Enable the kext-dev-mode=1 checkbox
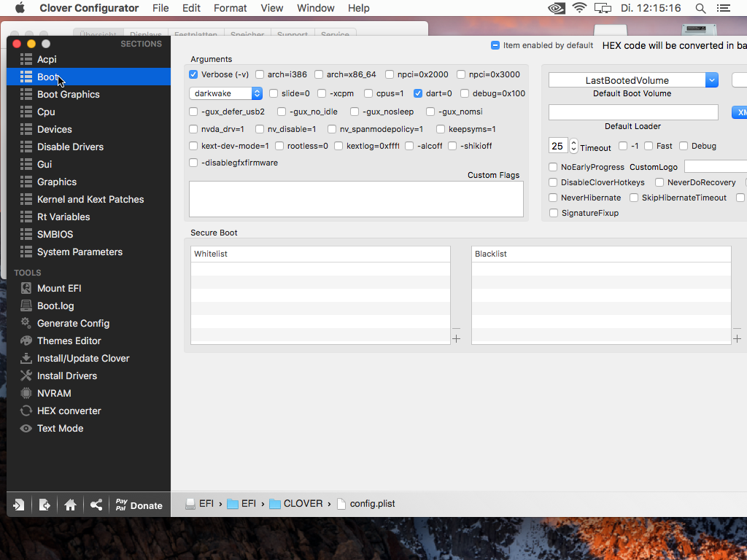The width and height of the screenshot is (747, 560). (193, 146)
